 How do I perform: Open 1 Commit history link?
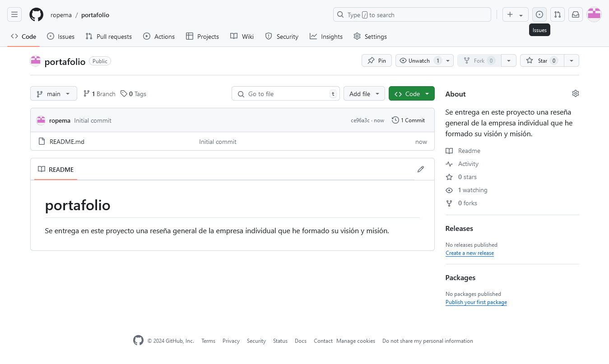(x=408, y=120)
